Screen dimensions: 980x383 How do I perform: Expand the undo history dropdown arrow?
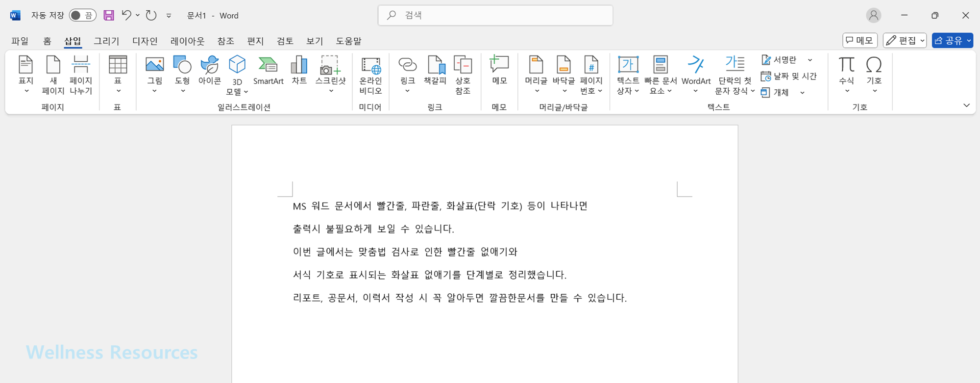(138, 15)
